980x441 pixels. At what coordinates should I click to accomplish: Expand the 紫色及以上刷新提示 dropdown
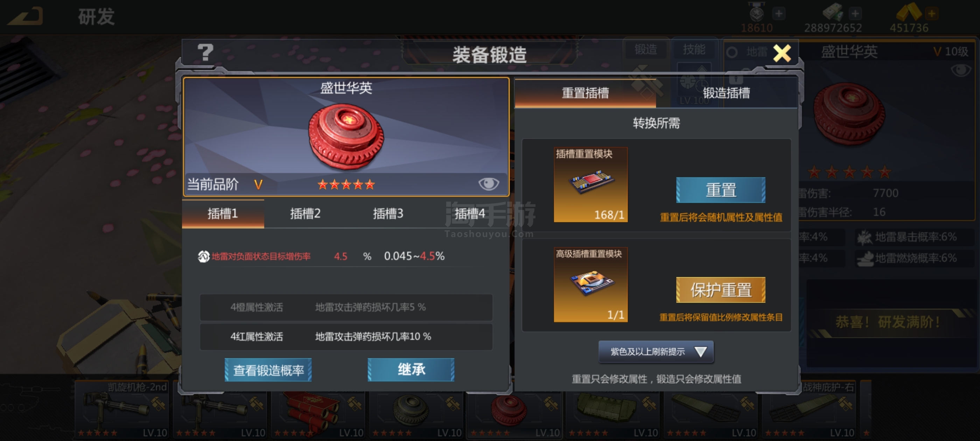click(x=656, y=352)
